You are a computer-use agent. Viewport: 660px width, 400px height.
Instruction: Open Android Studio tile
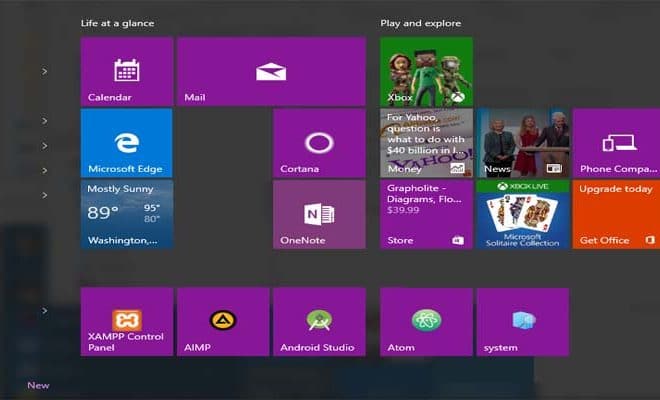point(319,321)
